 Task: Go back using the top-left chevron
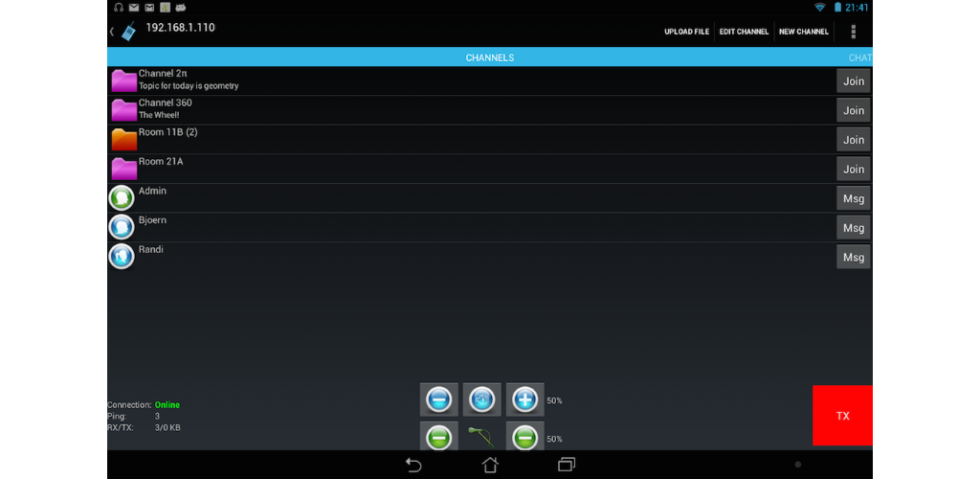click(112, 32)
